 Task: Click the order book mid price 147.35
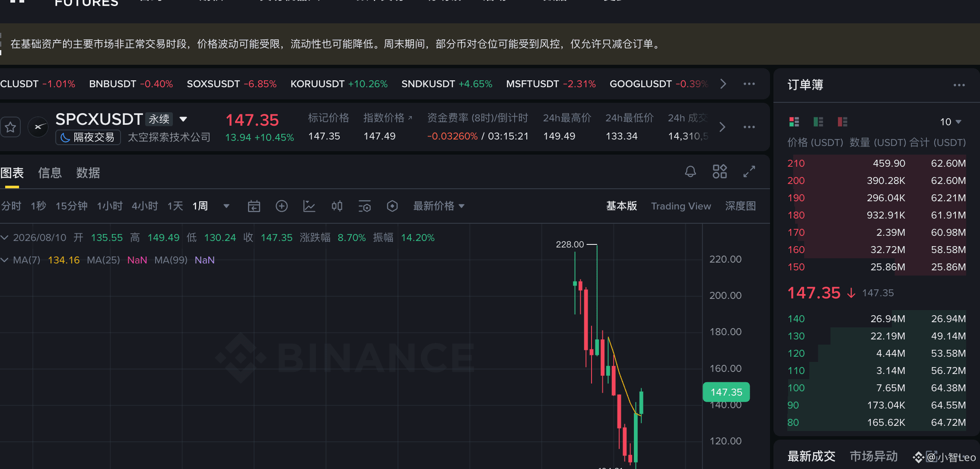point(814,293)
